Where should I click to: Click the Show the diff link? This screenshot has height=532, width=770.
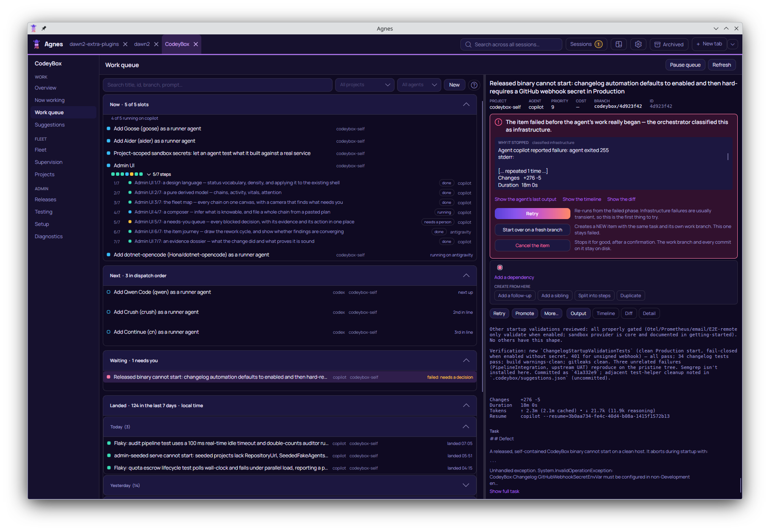coord(621,199)
